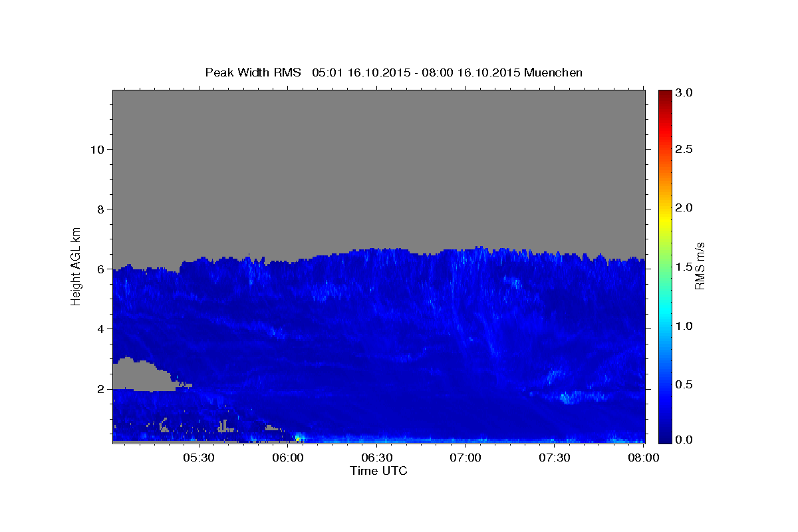Click the 'Time UTC' axis label
The width and height of the screenshot is (798, 532).
click(x=378, y=471)
